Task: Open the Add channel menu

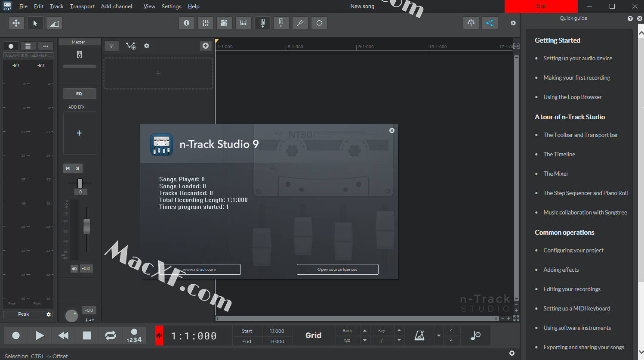Action: tap(116, 6)
